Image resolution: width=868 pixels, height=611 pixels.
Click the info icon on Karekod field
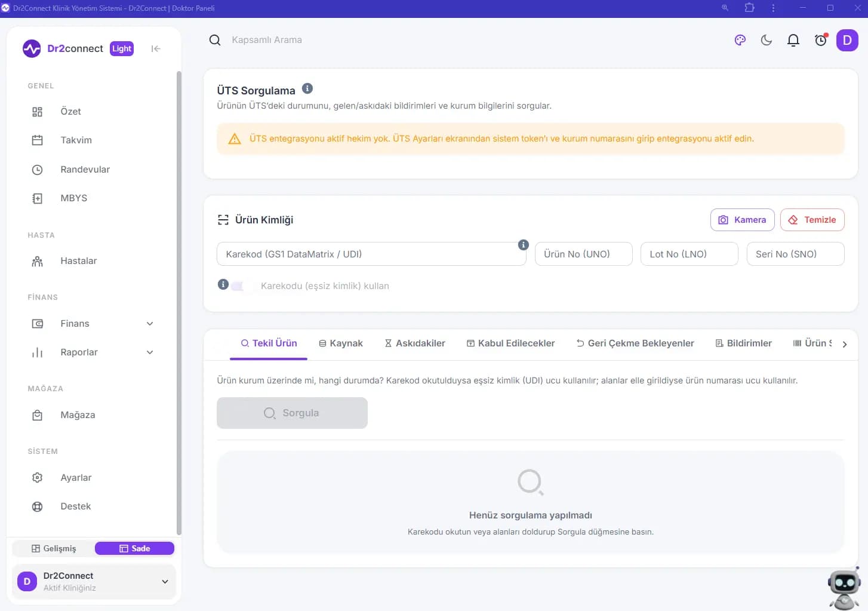click(524, 245)
